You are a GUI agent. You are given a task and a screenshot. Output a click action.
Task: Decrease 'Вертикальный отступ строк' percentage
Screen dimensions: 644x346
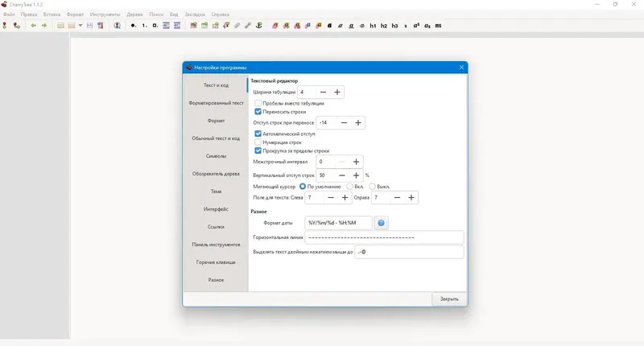[x=342, y=175]
